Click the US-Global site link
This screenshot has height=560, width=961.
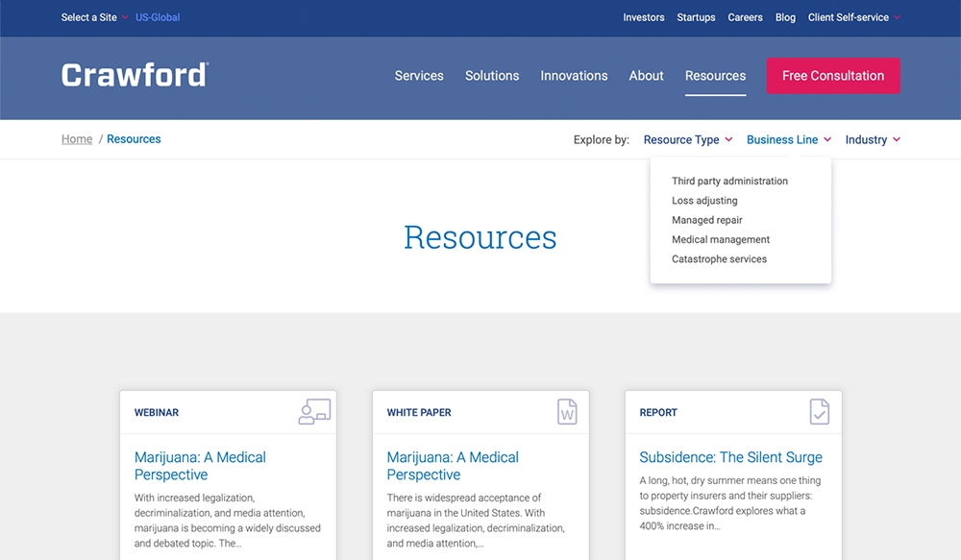[x=158, y=17]
